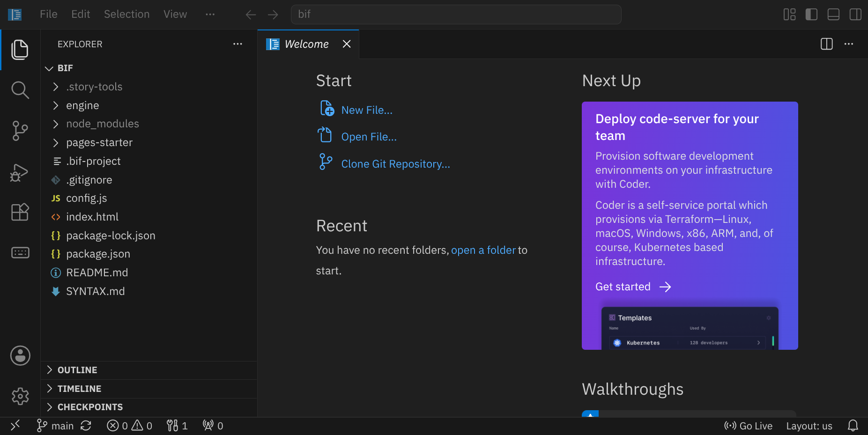Open Explorer Views and More Actions ellipsis
This screenshot has width=868, height=435.
tap(238, 44)
